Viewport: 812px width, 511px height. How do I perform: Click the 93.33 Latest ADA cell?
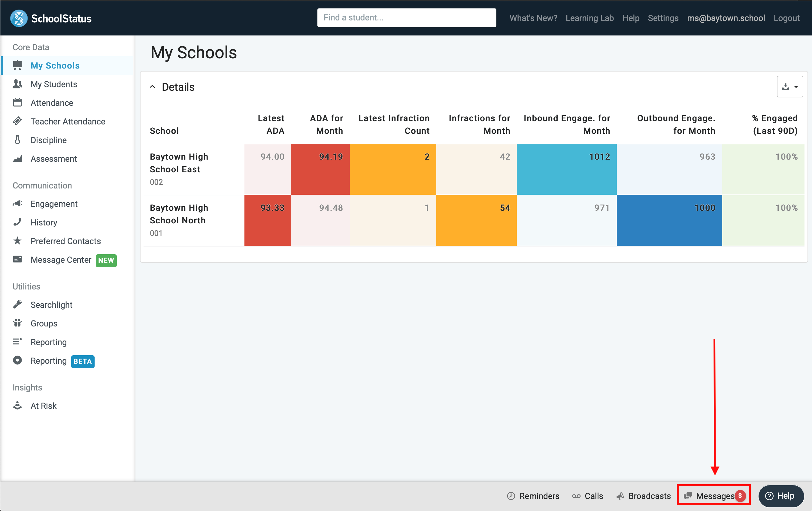point(267,220)
